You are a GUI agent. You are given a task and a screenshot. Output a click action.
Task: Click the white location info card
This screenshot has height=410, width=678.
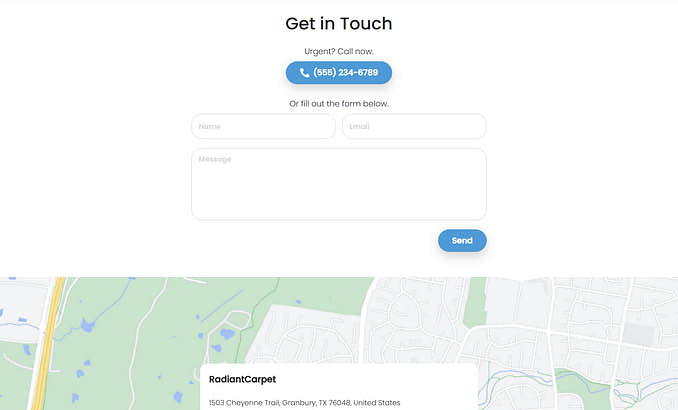(339, 387)
